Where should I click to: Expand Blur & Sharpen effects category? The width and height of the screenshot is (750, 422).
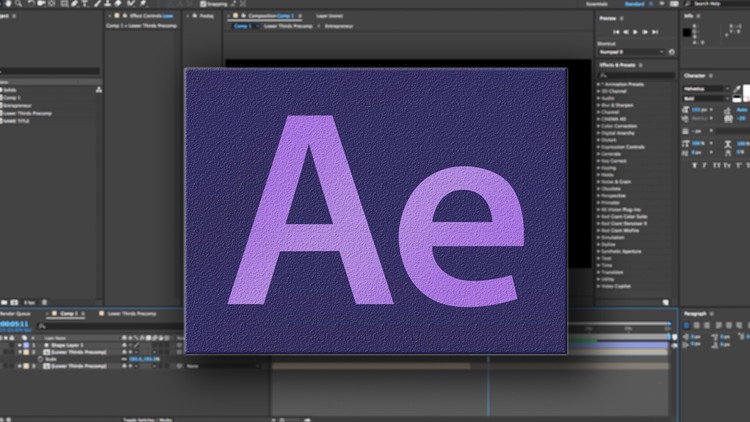click(598, 105)
